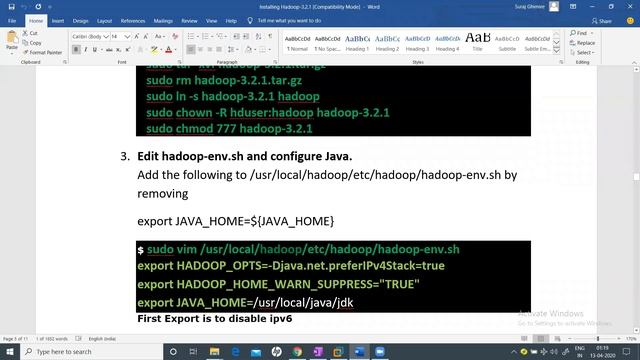Toggle Underline formatting
This screenshot has width=640, height=360.
coord(95,50)
